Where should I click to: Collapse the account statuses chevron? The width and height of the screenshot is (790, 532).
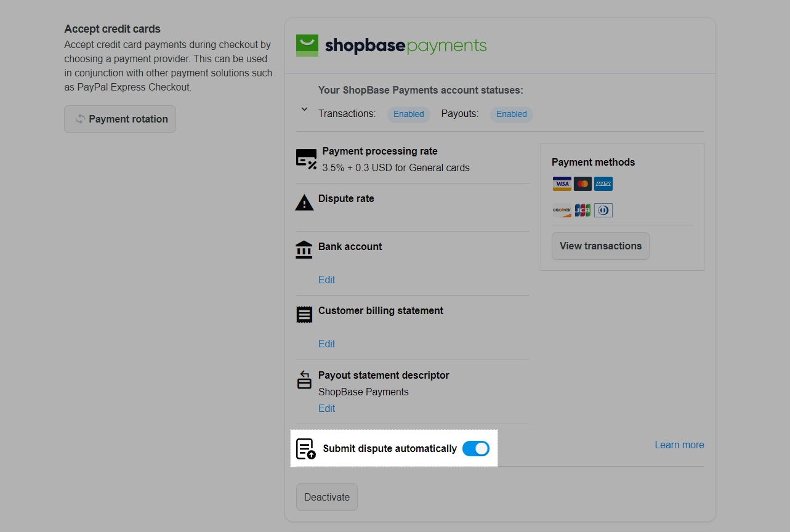pos(304,110)
